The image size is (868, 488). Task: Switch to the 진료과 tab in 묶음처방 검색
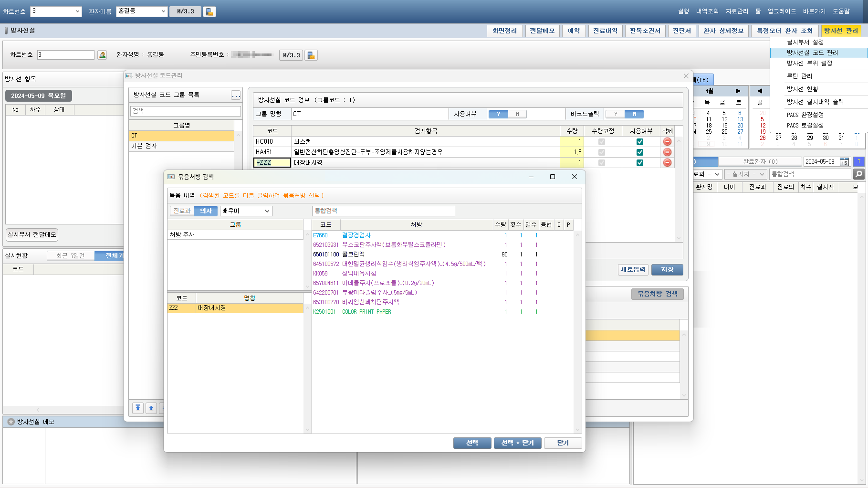pos(182,211)
